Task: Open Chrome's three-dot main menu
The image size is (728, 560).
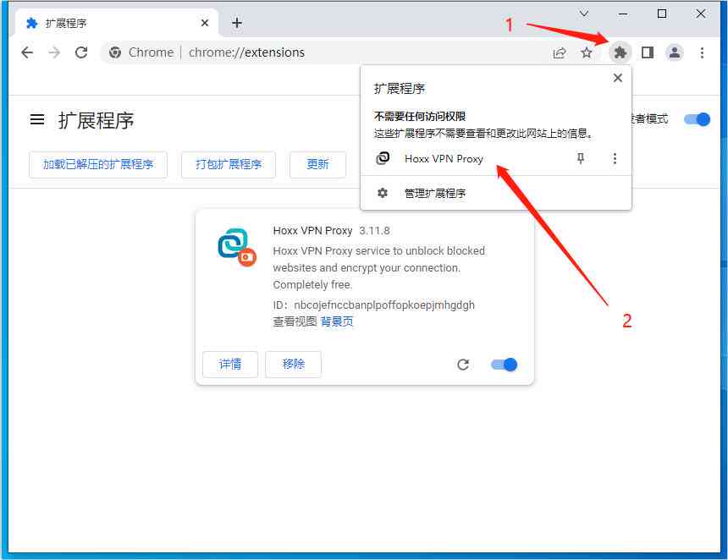Action: coord(702,52)
